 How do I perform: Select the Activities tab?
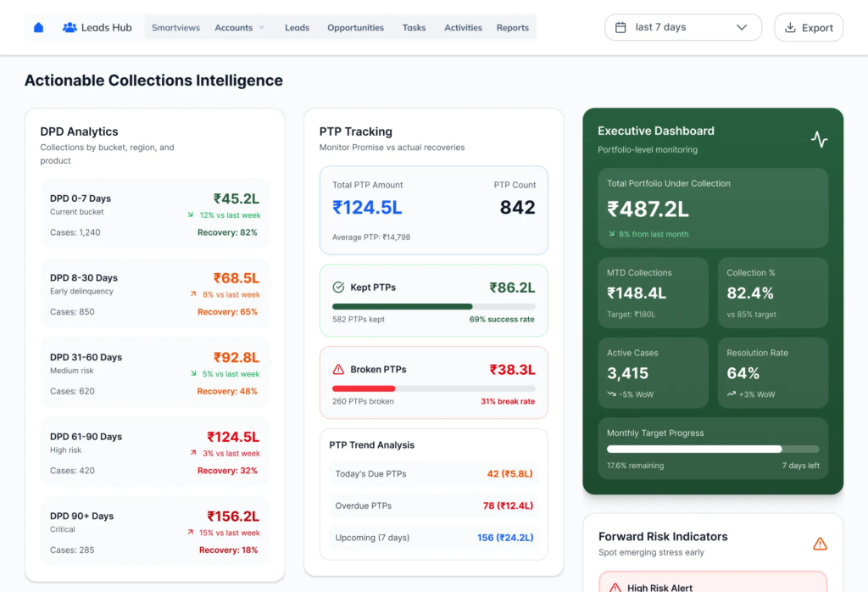[x=463, y=27]
